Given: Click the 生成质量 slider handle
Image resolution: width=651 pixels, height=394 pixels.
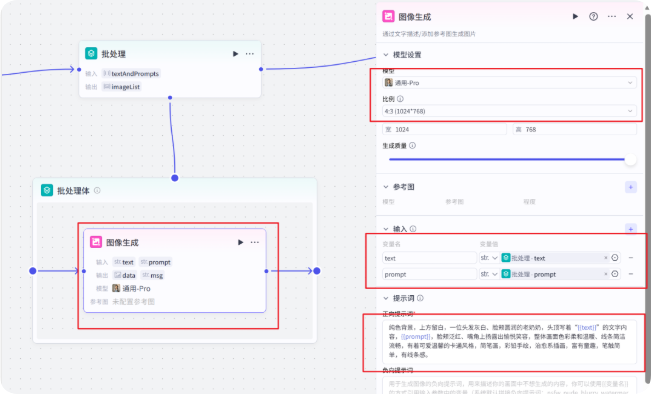Looking at the screenshot, I should [630, 159].
